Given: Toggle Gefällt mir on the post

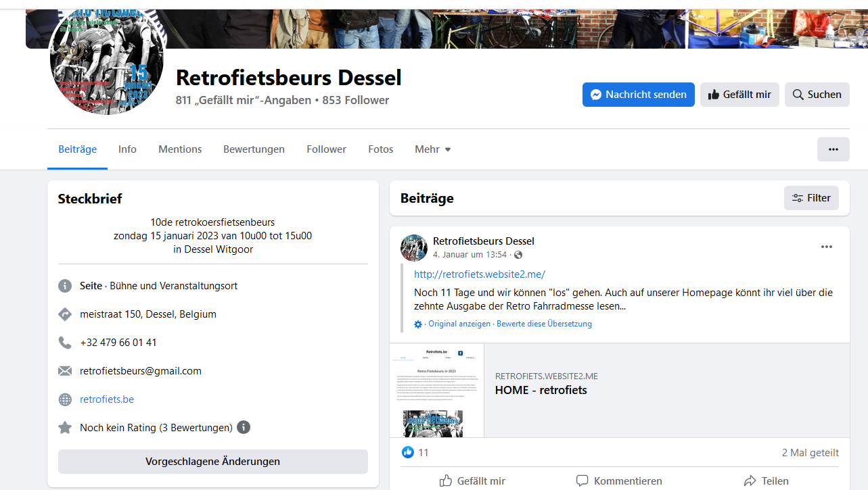Looking at the screenshot, I should pos(472,481).
